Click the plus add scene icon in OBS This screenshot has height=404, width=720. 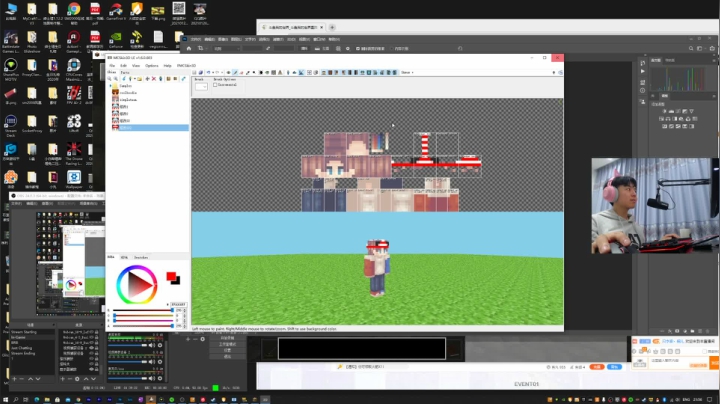pos(14,379)
